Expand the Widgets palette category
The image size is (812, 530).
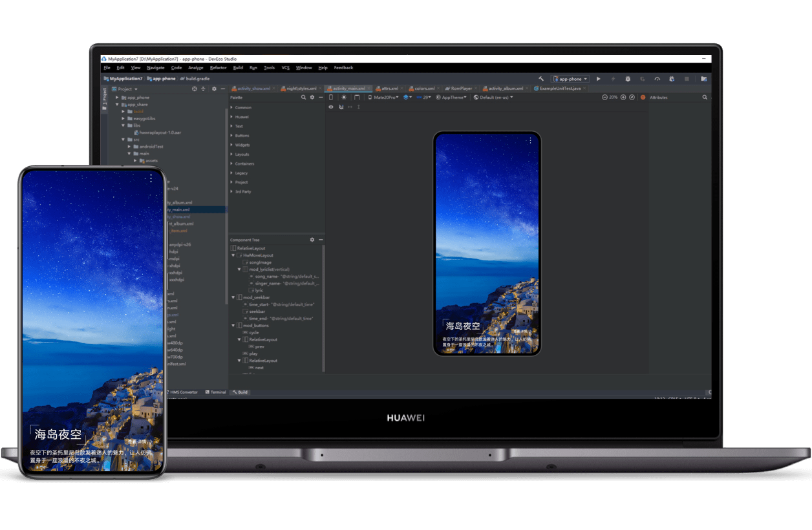(242, 145)
